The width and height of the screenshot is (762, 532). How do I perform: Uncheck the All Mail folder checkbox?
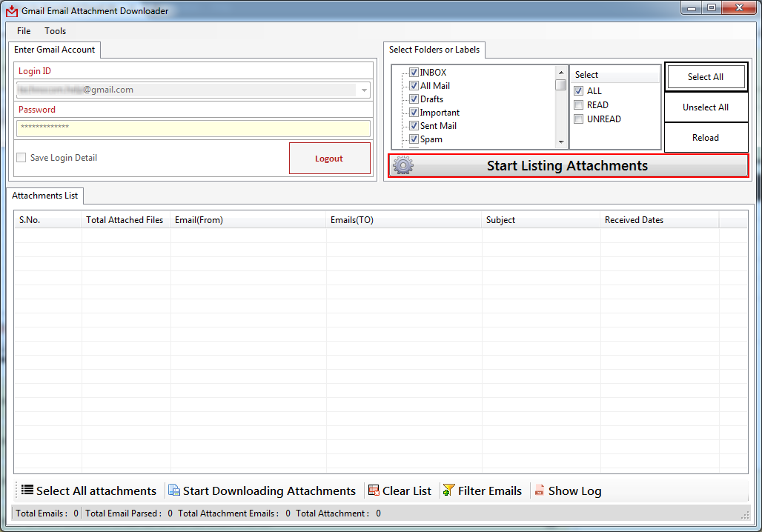point(414,85)
